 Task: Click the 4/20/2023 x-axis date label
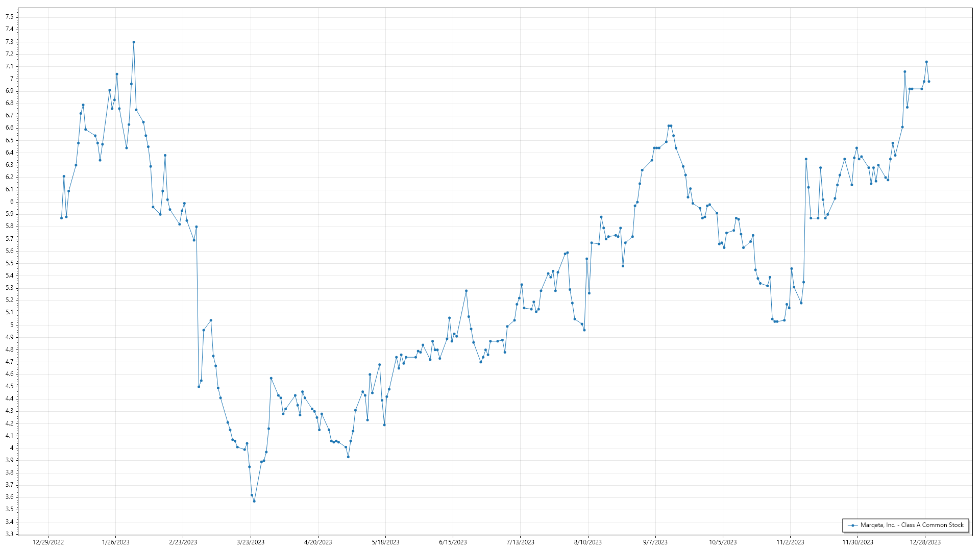pyautogui.click(x=318, y=542)
